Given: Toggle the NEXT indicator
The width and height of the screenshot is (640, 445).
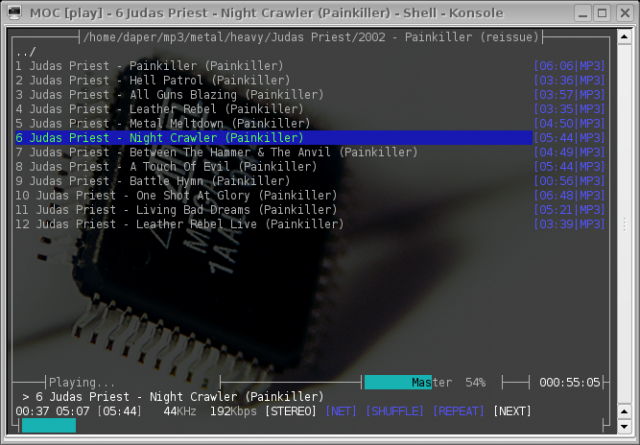Looking at the screenshot, I should point(512,411).
